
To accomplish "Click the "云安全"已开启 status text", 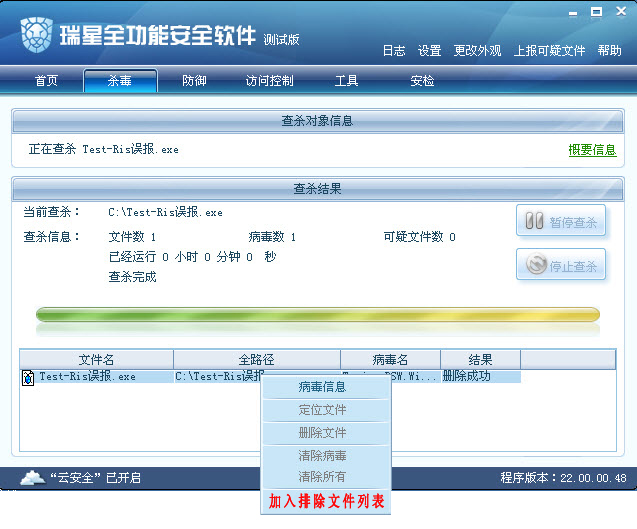I will [95, 478].
